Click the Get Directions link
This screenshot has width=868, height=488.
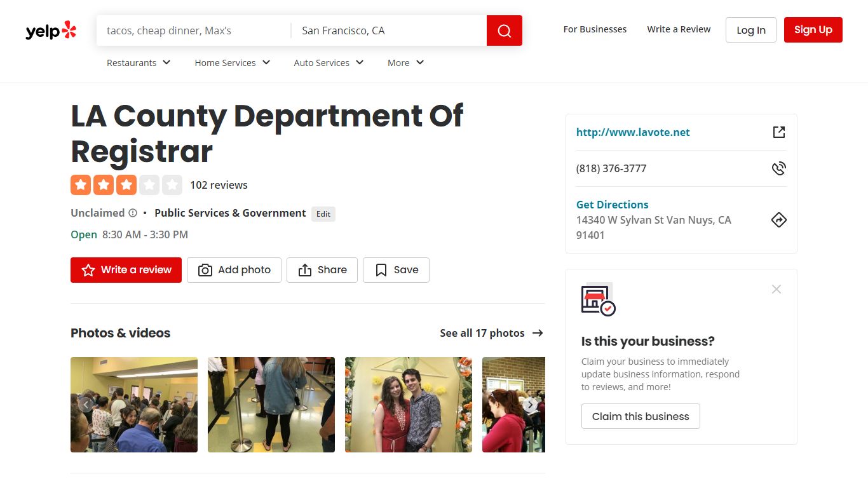tap(612, 205)
